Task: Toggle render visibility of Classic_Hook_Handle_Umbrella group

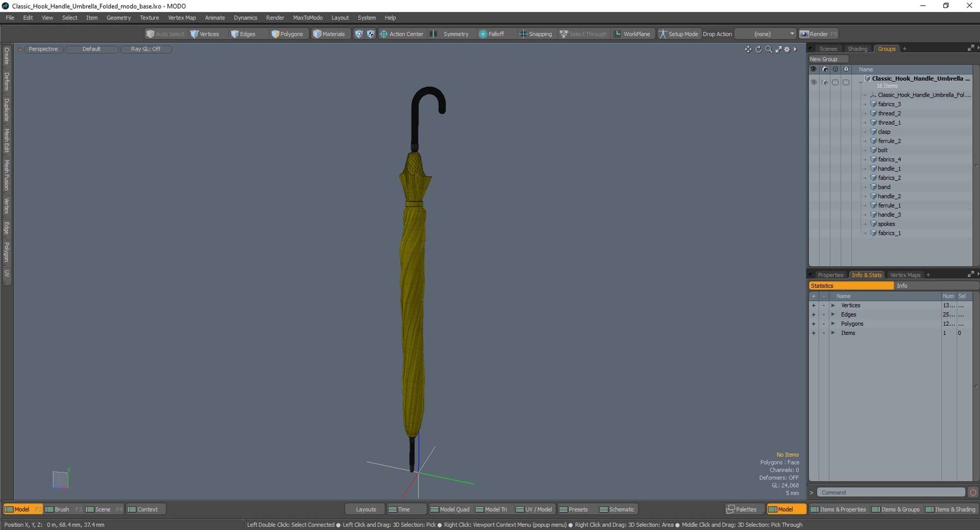Action: [825, 82]
